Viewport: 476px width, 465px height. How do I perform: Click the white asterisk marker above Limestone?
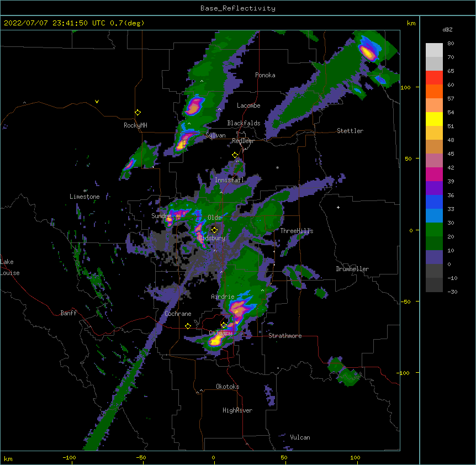(x=84, y=191)
